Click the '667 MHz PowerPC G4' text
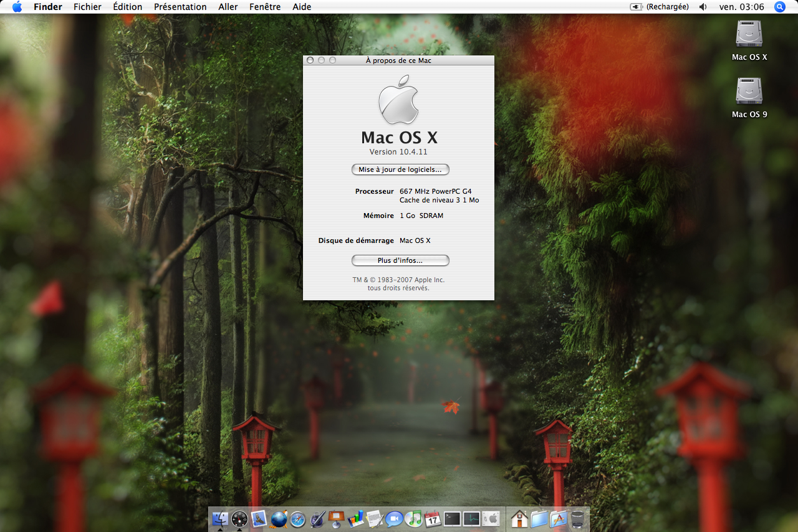Viewport: 798px width, 532px height. [436, 191]
